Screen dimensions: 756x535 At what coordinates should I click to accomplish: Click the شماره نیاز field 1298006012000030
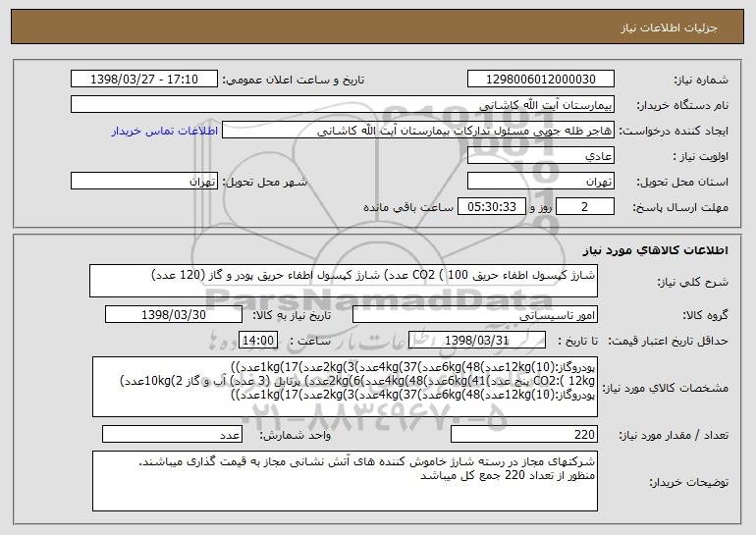tap(540, 80)
